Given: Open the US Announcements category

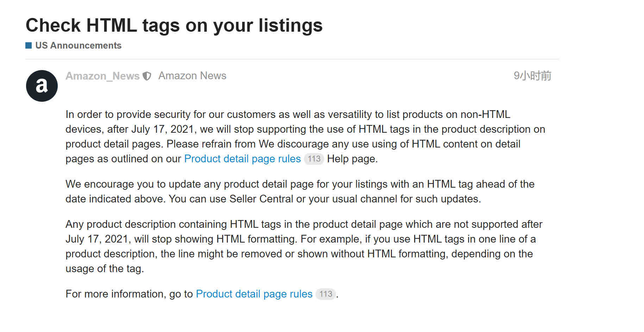Looking at the screenshot, I should 78,45.
